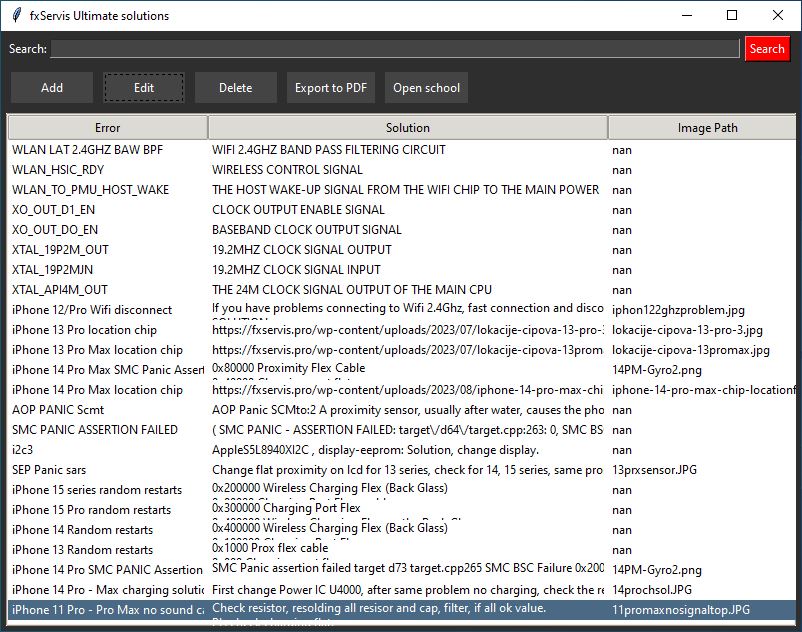Image resolution: width=802 pixels, height=632 pixels.
Task: Click 13prxsensor.JPG image path
Action: pyautogui.click(x=654, y=469)
